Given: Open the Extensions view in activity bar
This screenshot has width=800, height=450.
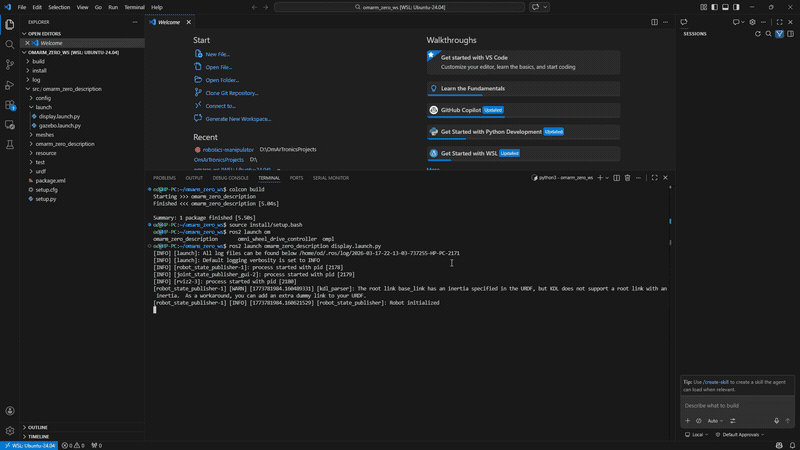Looking at the screenshot, I should pyautogui.click(x=10, y=105).
